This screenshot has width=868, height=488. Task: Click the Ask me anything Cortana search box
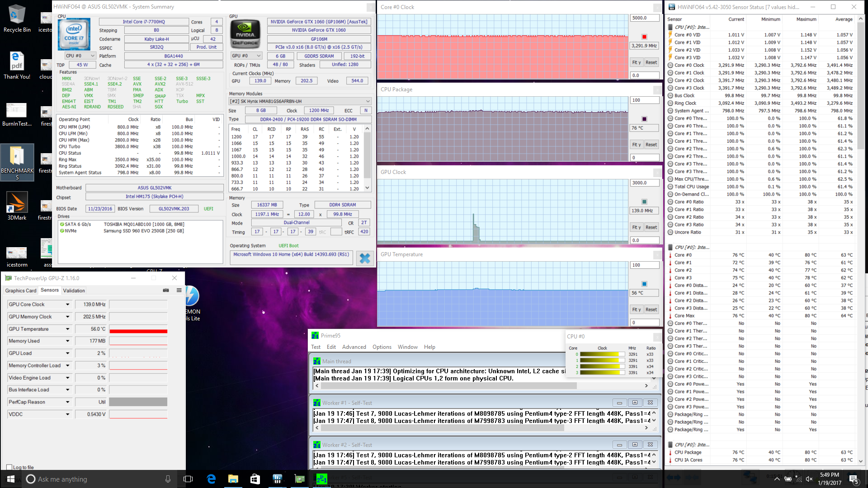pyautogui.click(x=99, y=479)
